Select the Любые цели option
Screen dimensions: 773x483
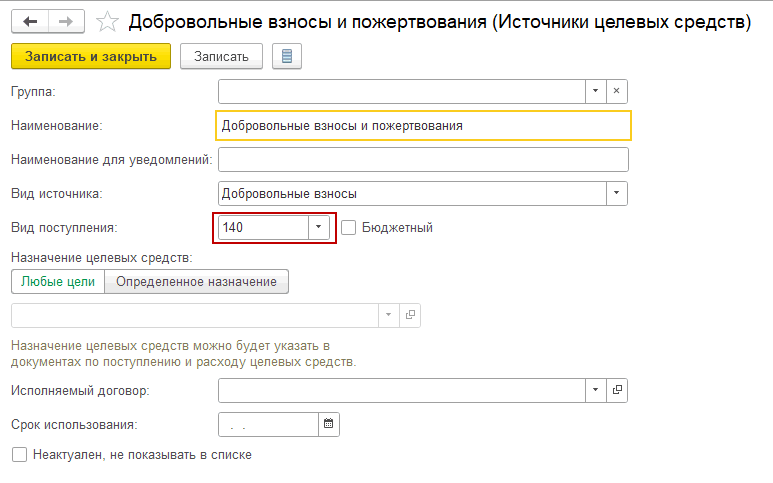pyautogui.click(x=58, y=281)
